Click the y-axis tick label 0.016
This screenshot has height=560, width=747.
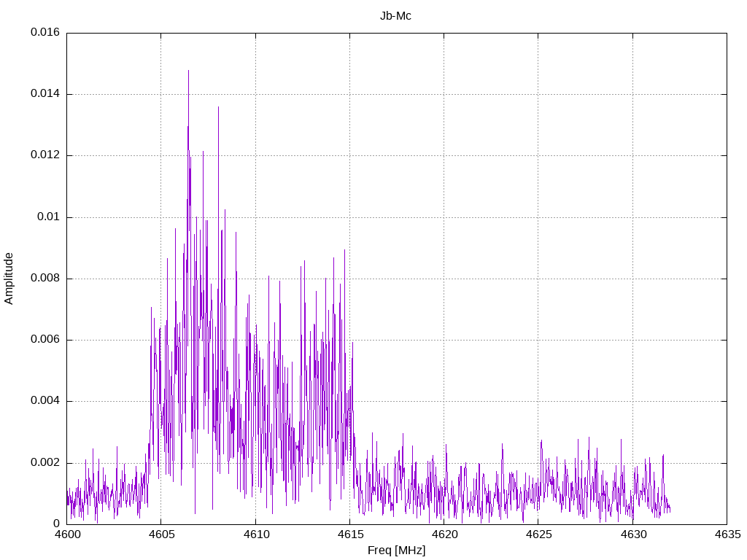(x=44, y=33)
